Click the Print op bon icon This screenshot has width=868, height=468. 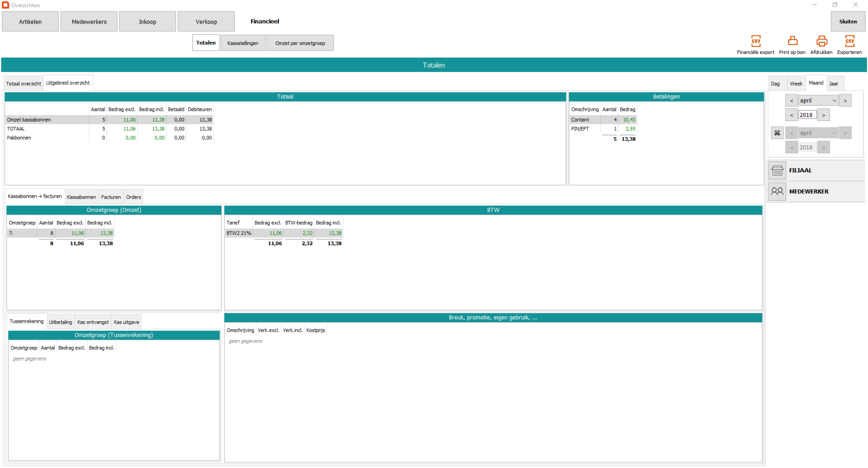point(792,41)
